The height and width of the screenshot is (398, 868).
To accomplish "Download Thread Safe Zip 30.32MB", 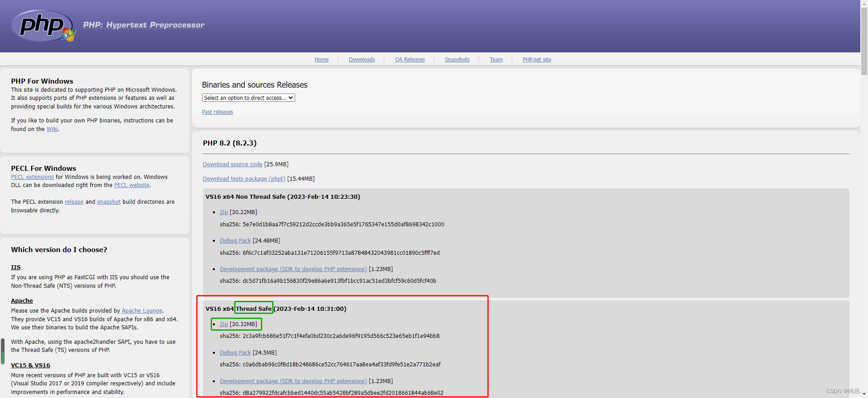I will [224, 324].
